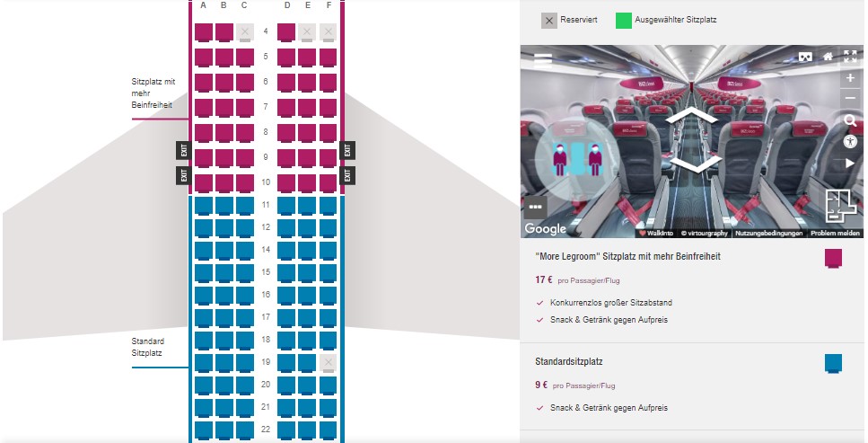Open the floor plan icon
This screenshot has width=868, height=443.
[842, 206]
